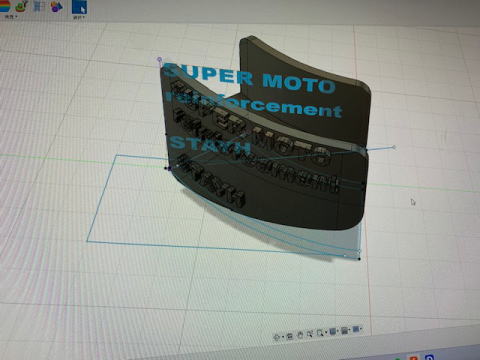Select the Orbit tool in navigation bar
The image size is (480, 360).
(276, 337)
